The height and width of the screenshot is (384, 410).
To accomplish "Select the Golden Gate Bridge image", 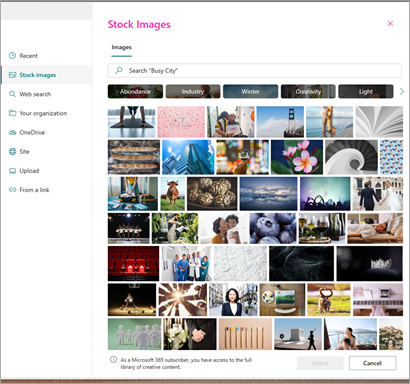I will coord(280,122).
